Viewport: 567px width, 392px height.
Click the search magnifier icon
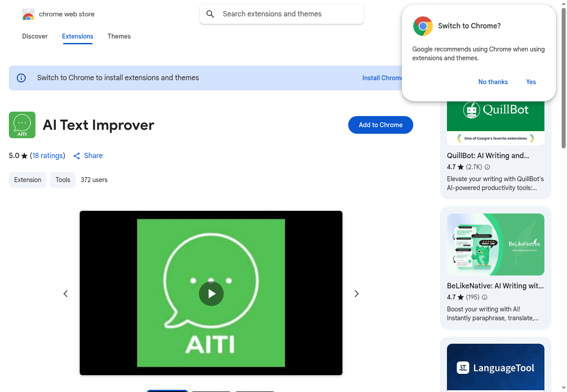(210, 14)
